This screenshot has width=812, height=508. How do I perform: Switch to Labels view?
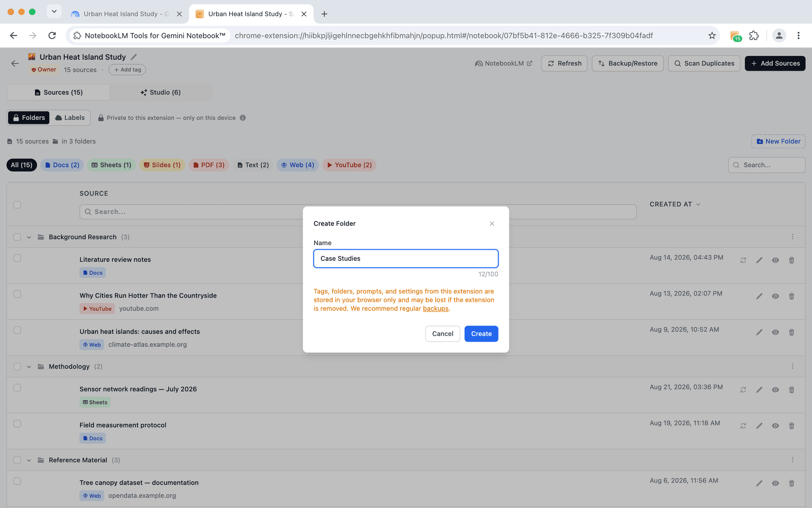(70, 118)
